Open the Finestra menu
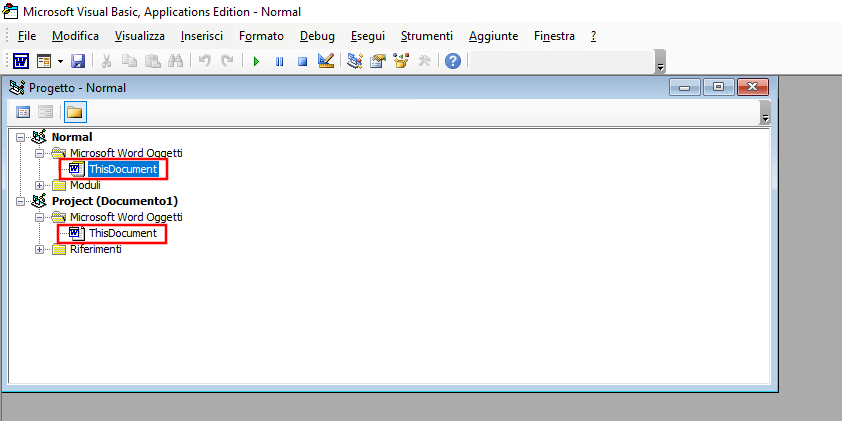 554,36
